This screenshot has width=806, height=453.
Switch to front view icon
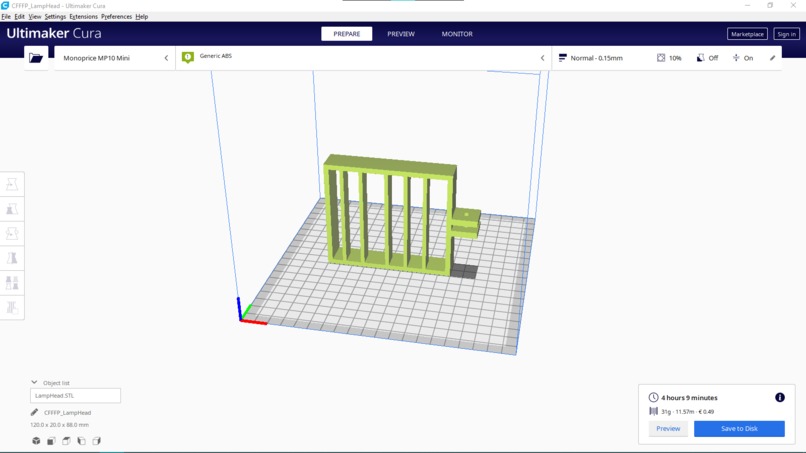tap(51, 441)
